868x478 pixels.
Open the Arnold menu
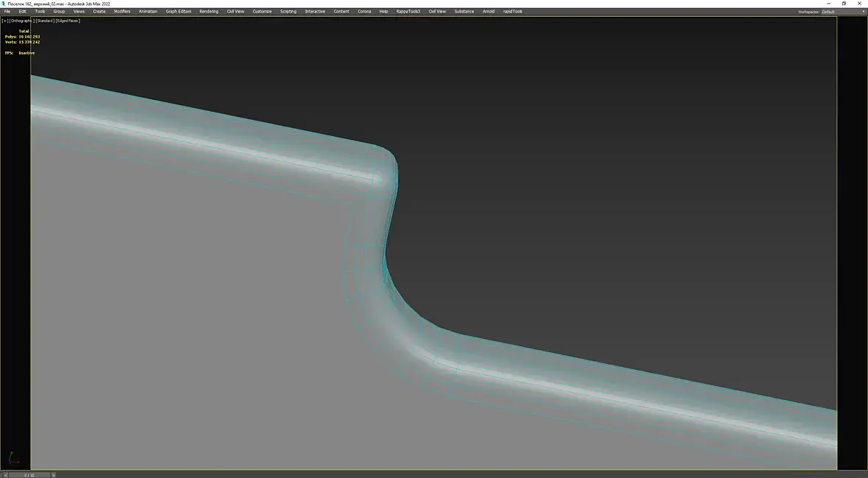488,11
